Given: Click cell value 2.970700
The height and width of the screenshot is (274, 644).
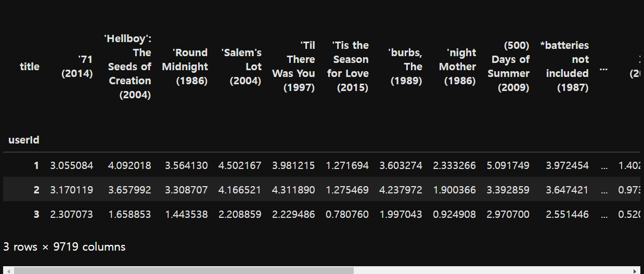Looking at the screenshot, I should pyautogui.click(x=508, y=214).
